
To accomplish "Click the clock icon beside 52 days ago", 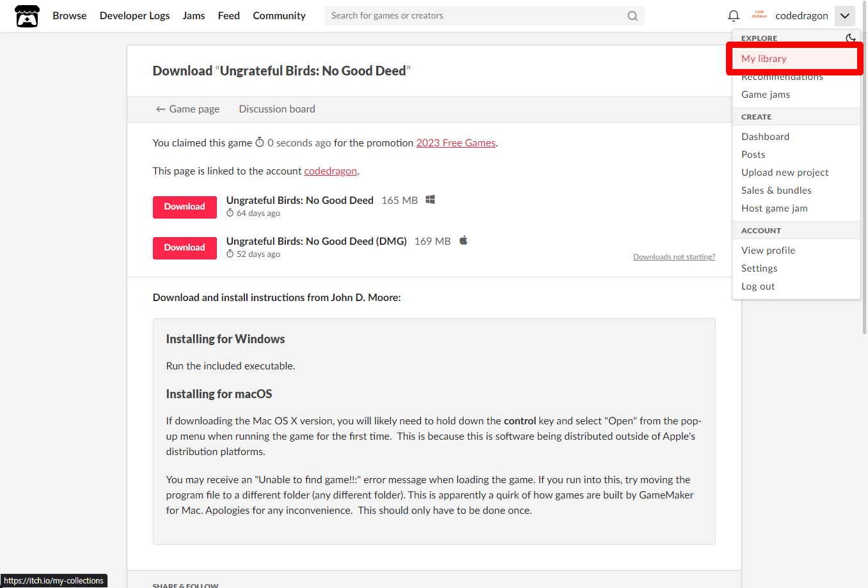I will (230, 254).
